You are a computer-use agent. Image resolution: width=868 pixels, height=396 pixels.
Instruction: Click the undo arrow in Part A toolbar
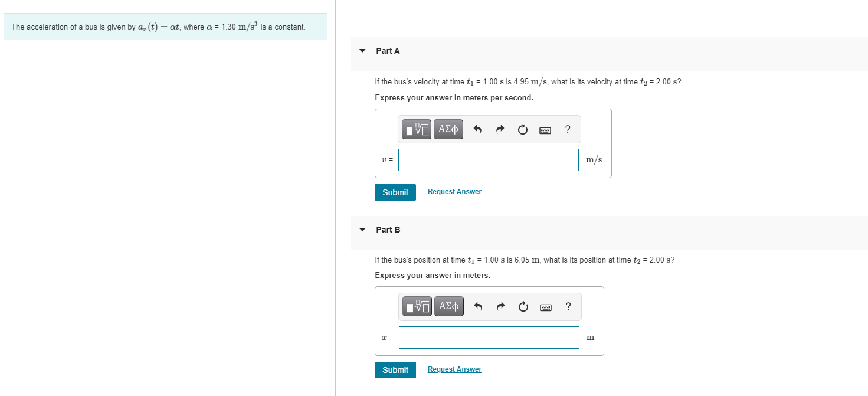pos(477,129)
